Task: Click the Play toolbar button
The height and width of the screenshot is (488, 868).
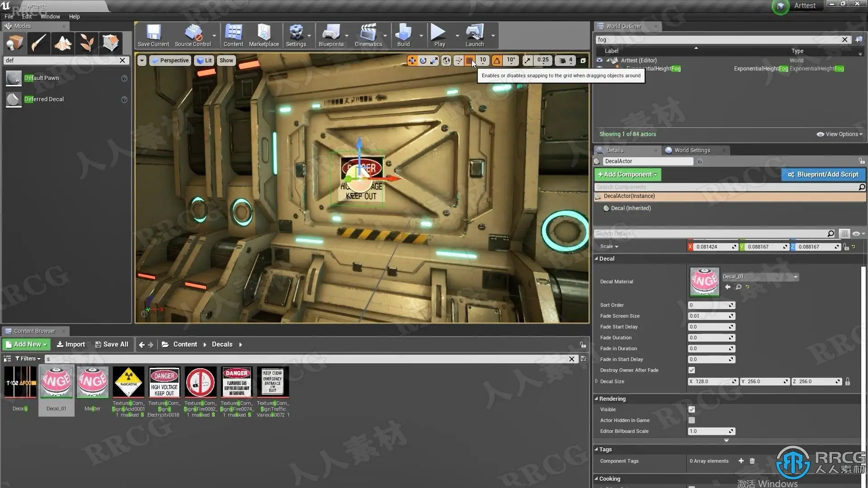Action: (439, 35)
